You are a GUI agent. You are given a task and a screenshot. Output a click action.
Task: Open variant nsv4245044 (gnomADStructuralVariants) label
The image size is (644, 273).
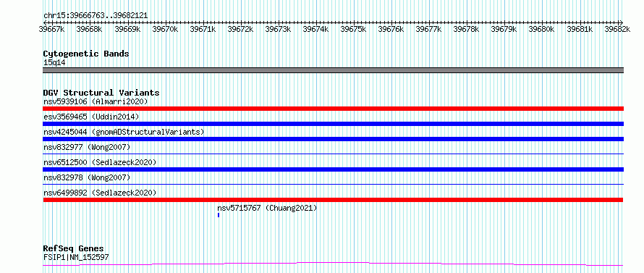pos(124,132)
